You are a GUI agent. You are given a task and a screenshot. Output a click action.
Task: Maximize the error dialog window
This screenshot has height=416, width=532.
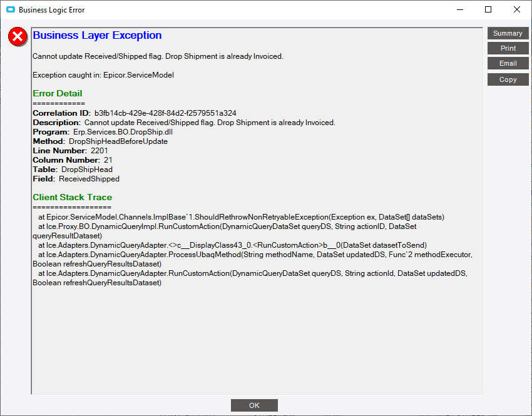(x=488, y=9)
